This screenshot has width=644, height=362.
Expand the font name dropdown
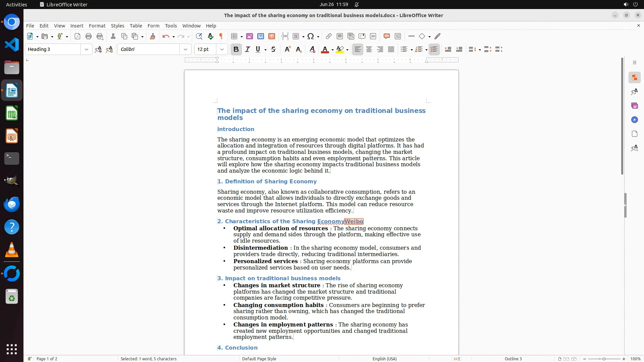pyautogui.click(x=185, y=49)
